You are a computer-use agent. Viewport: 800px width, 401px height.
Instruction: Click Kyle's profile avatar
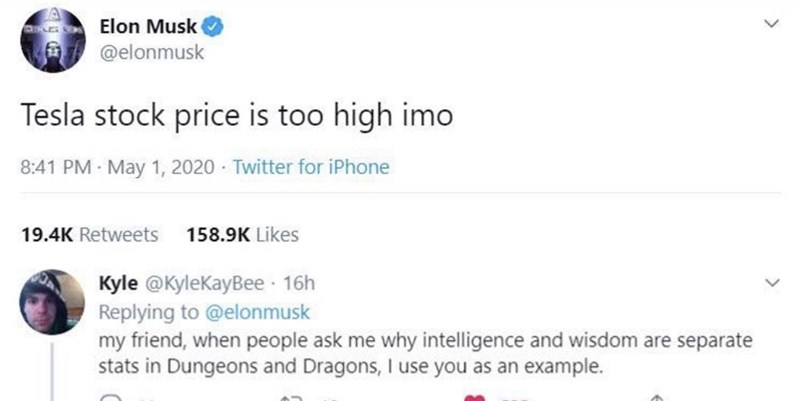50,301
